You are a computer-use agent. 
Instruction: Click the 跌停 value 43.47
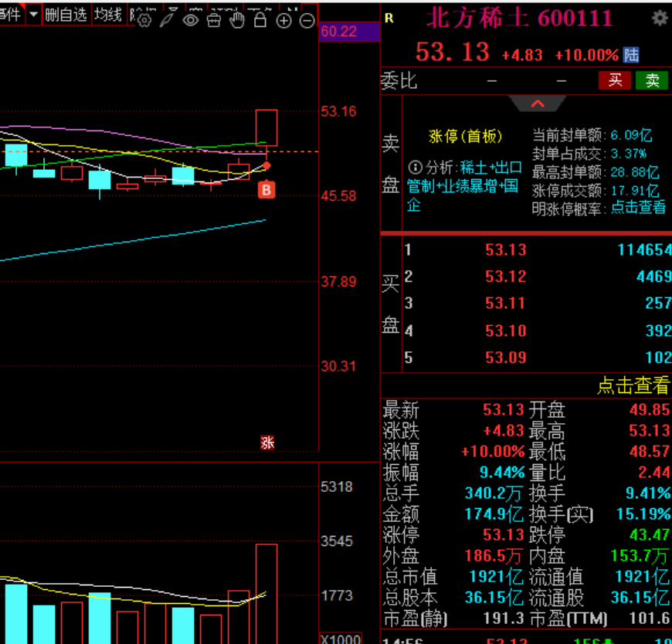point(650,535)
